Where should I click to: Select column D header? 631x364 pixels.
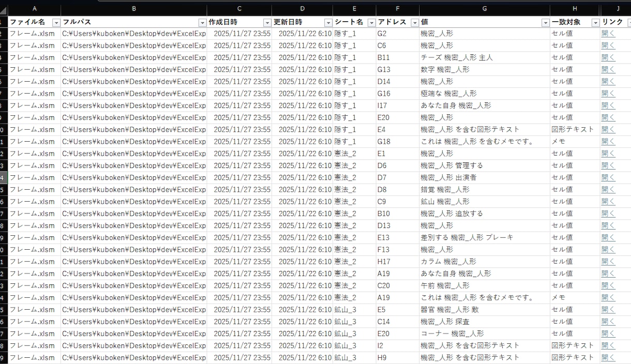point(303,9)
